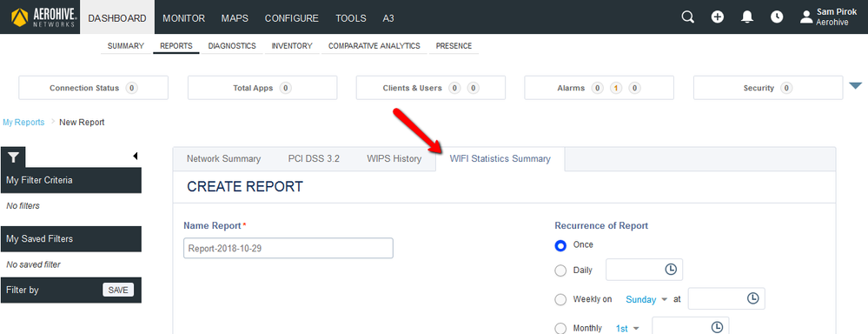Open the A3 main menu

coord(388,18)
